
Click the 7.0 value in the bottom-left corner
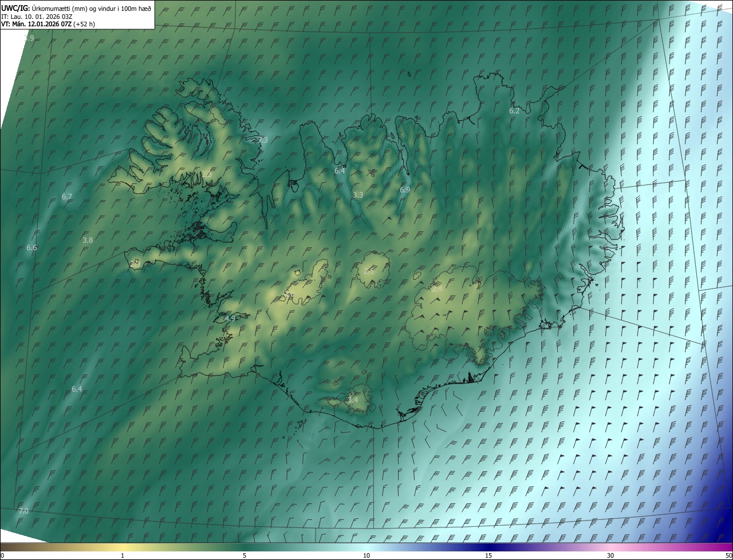click(x=23, y=511)
